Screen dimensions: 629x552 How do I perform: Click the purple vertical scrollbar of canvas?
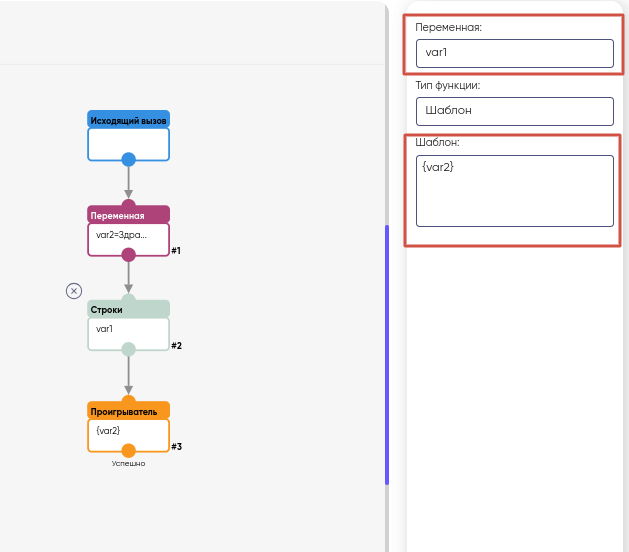pyautogui.click(x=386, y=355)
